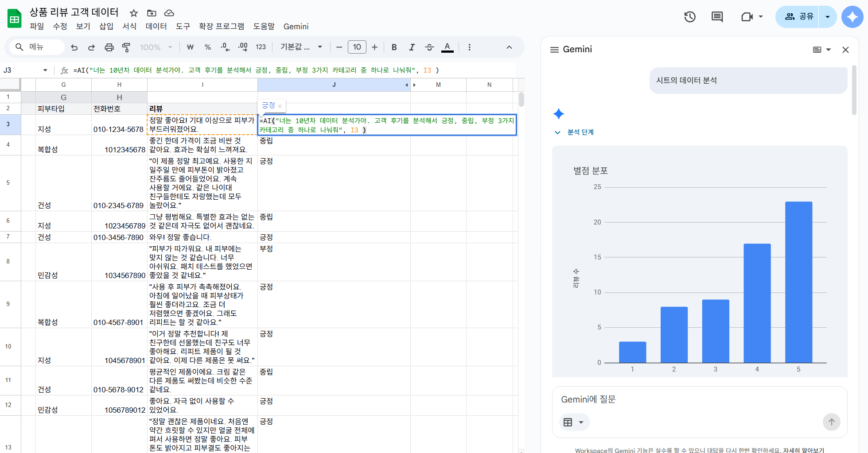Open the 기본값 number format dropdown
The width and height of the screenshot is (868, 453).
[x=301, y=47]
